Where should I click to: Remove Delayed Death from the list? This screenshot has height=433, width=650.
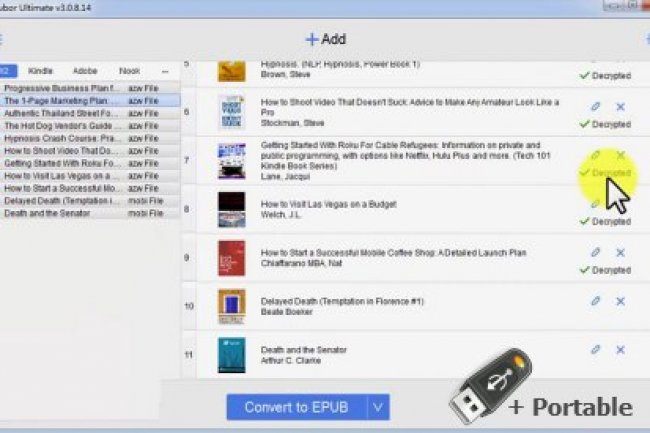coord(620,301)
